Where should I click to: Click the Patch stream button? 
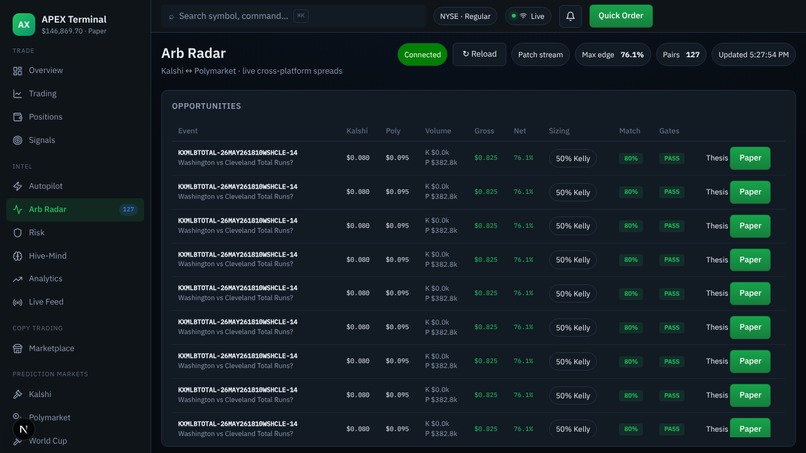coord(540,55)
